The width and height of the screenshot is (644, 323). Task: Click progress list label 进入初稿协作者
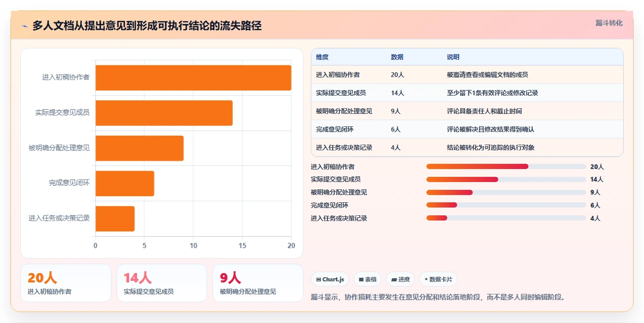pyautogui.click(x=333, y=167)
